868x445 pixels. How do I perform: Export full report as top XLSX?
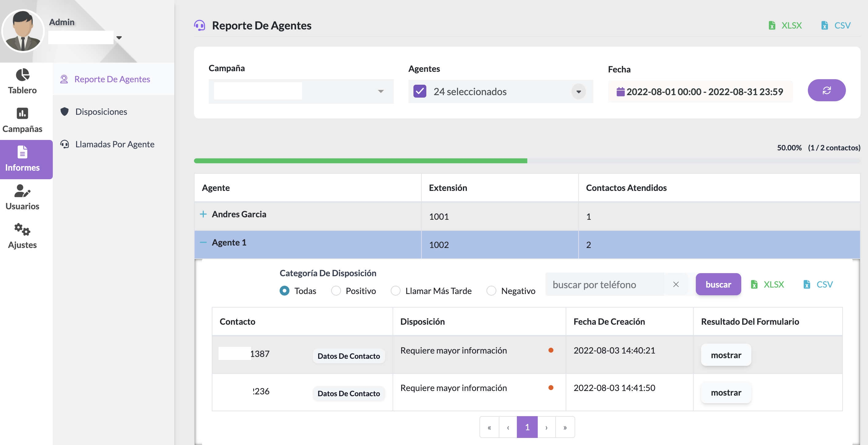click(x=785, y=25)
